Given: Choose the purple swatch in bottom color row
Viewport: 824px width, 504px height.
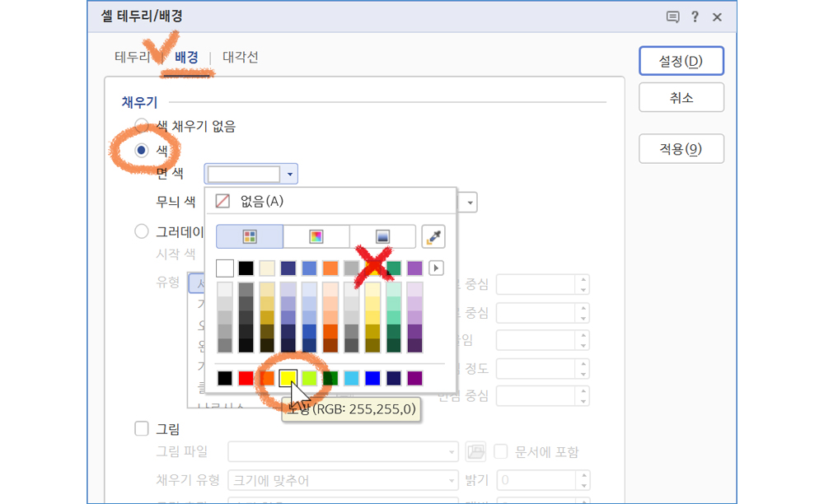Looking at the screenshot, I should (x=414, y=378).
